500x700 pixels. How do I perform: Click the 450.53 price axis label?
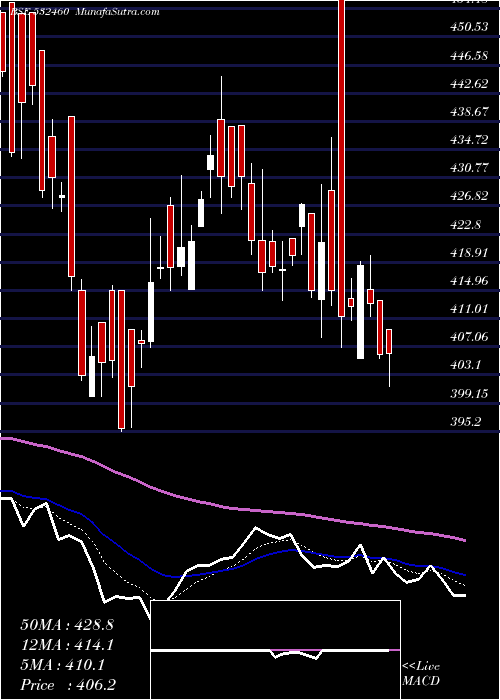click(x=469, y=27)
